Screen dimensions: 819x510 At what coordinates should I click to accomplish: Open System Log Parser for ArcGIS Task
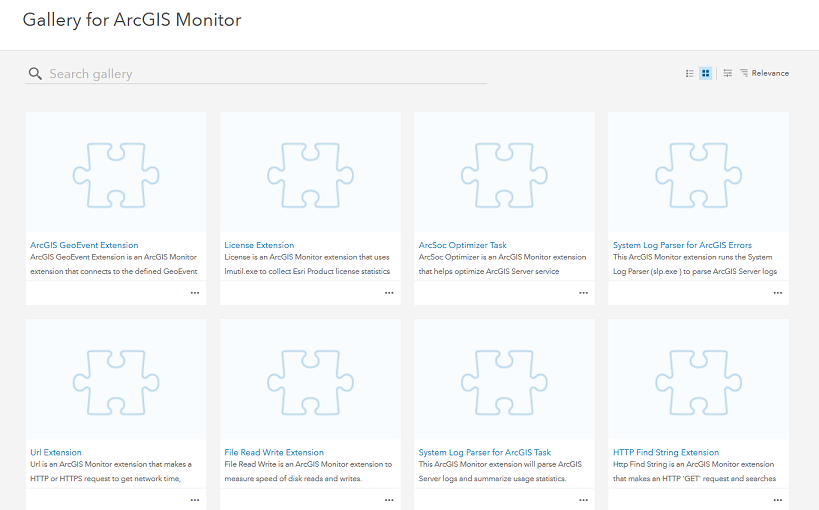point(485,453)
